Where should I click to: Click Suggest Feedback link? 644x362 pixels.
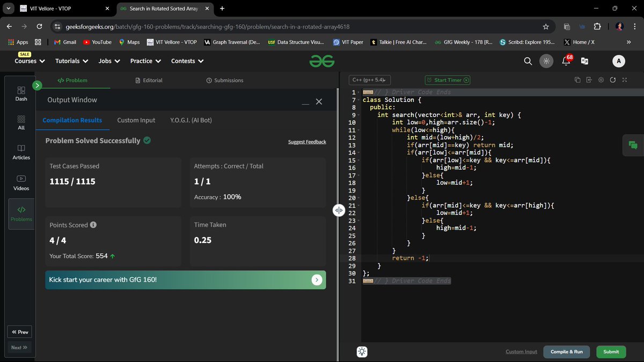point(307,142)
